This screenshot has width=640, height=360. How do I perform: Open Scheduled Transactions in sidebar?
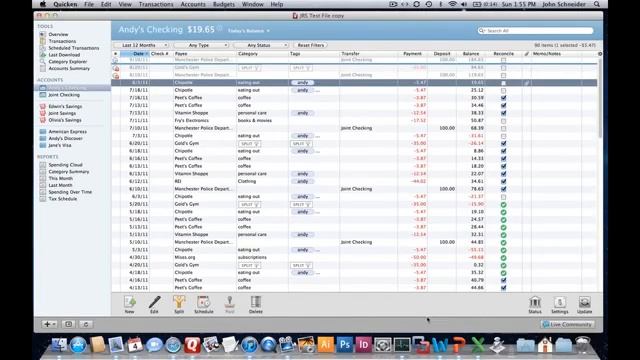(73, 48)
